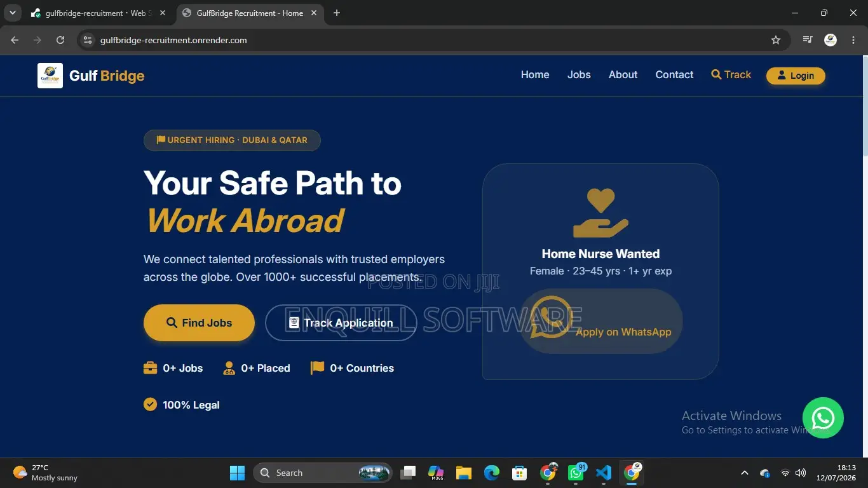Viewport: 868px width, 488px height.
Task: Open the Wi-Fi network tray icon
Action: click(785, 473)
